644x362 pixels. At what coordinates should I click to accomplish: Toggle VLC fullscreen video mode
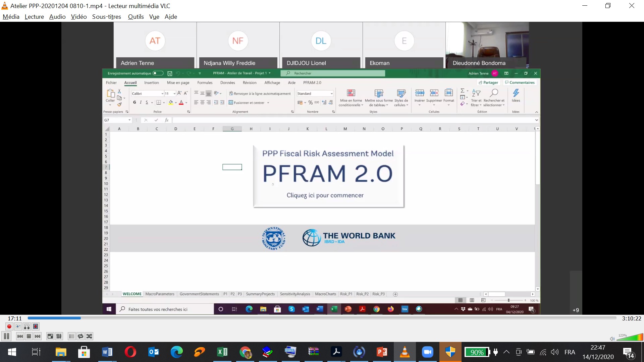click(x=50, y=336)
